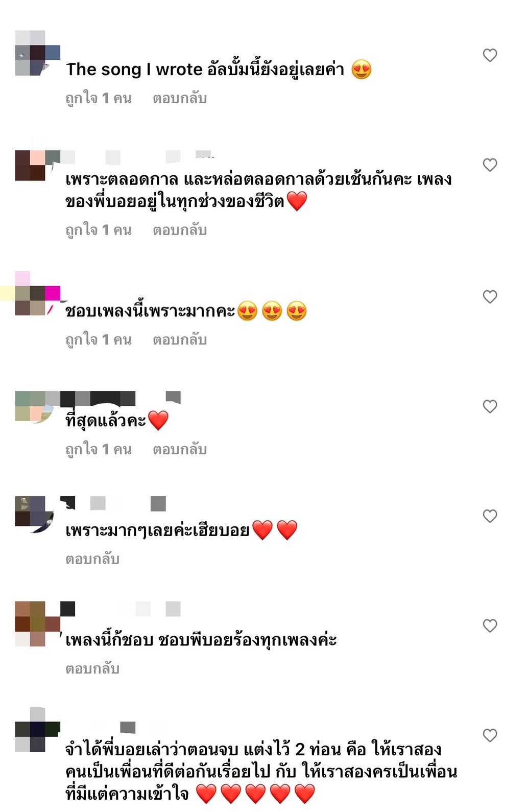Tap ตอบกลับ under 'เพราะตลอดกาล' comment
Image resolution: width=527 pixels, height=812 pixels.
point(180,230)
